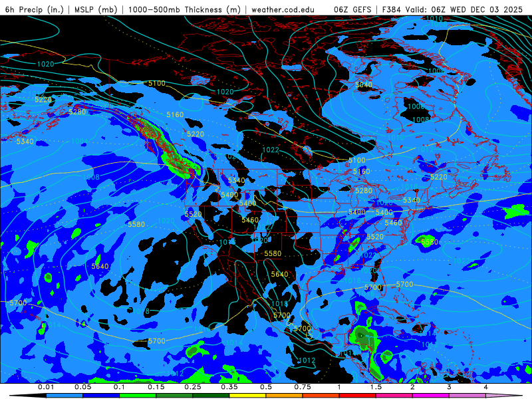Click the 5580 thickness label off the Carolina coast

430,242
